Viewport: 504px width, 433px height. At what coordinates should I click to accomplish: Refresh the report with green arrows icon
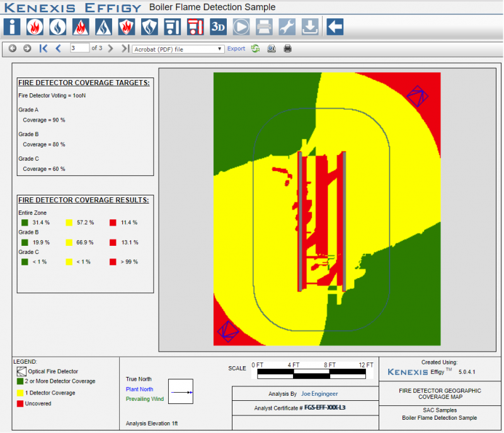(255, 49)
